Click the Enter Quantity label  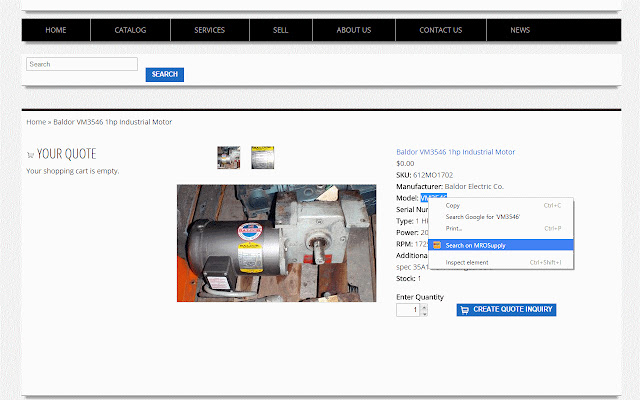pos(420,297)
